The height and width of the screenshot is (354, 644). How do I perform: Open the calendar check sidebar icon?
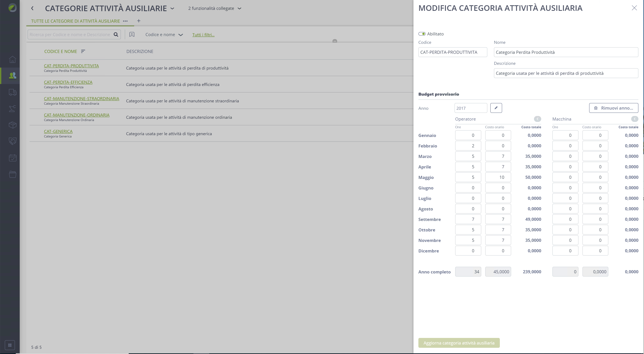click(x=12, y=158)
